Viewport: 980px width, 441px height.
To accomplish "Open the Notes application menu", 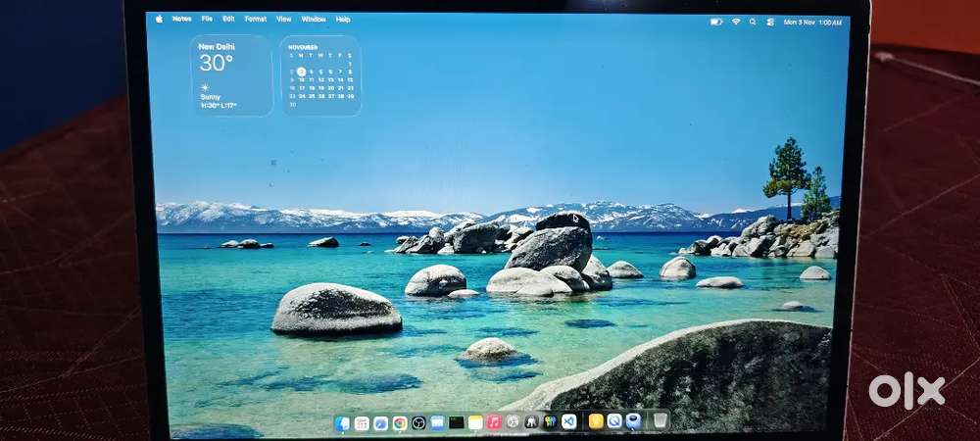I will click(x=182, y=19).
